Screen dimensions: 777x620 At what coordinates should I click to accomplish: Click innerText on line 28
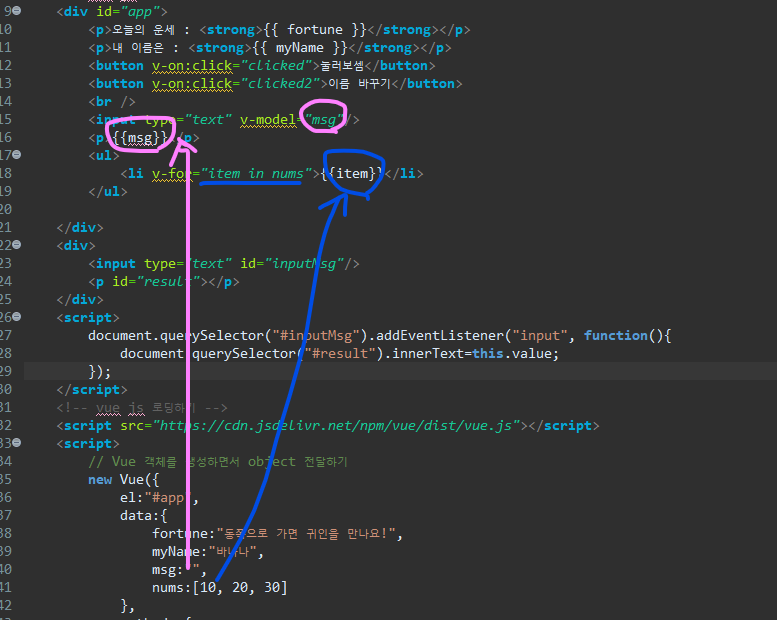(428, 353)
